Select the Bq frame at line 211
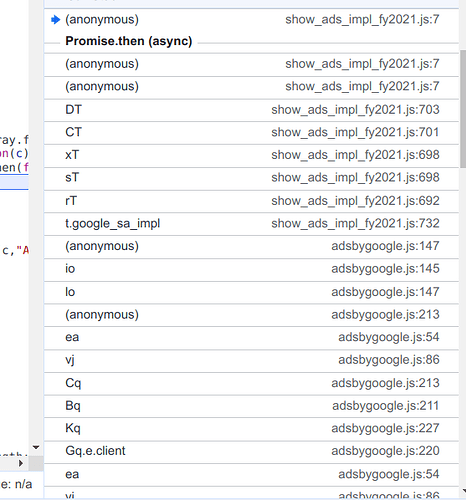Viewport: 466px width, 500px height. (x=251, y=406)
